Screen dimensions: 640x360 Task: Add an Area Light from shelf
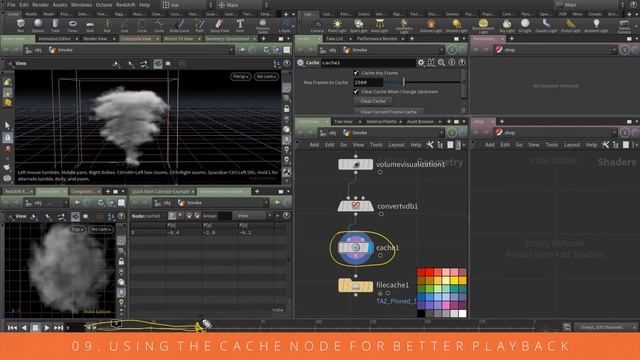pos(380,25)
